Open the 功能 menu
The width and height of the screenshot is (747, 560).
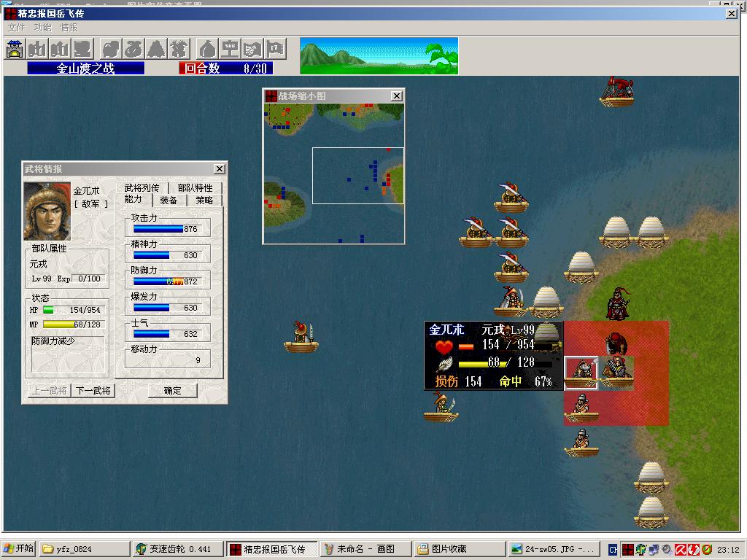point(43,28)
